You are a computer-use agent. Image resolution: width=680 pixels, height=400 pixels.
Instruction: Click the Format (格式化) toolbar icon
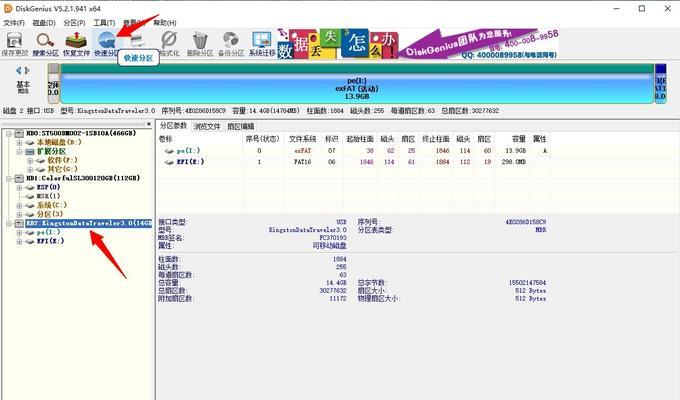click(169, 44)
